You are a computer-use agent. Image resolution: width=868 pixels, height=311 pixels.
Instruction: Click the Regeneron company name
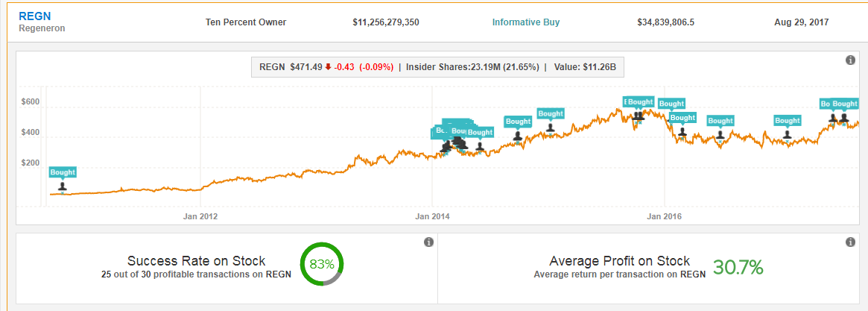(42, 28)
